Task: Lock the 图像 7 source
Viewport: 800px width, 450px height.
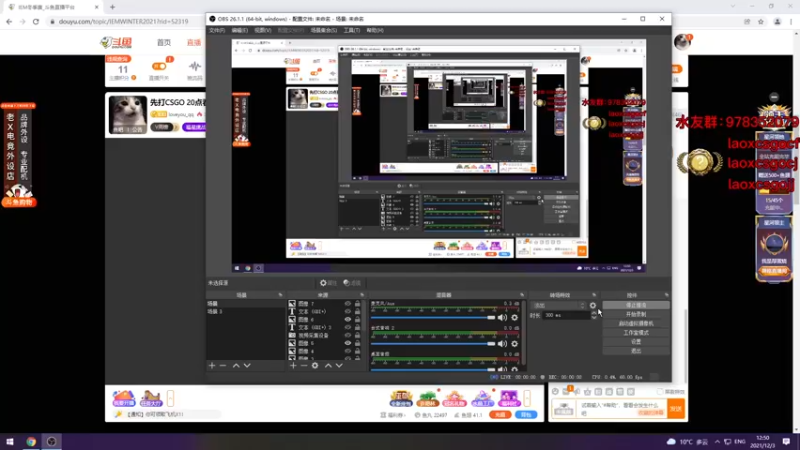Action: [x=357, y=304]
